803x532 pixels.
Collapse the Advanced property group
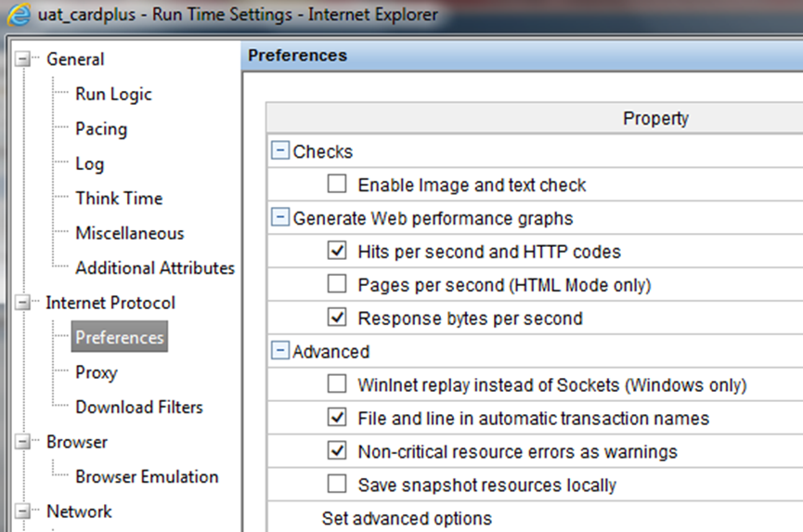[279, 351]
